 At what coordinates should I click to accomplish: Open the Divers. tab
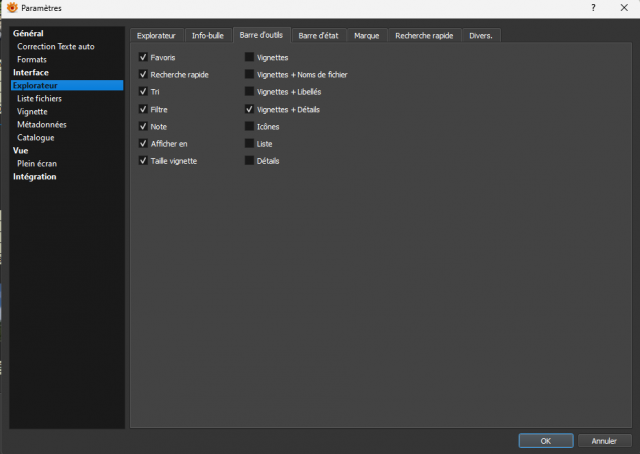[x=481, y=36]
